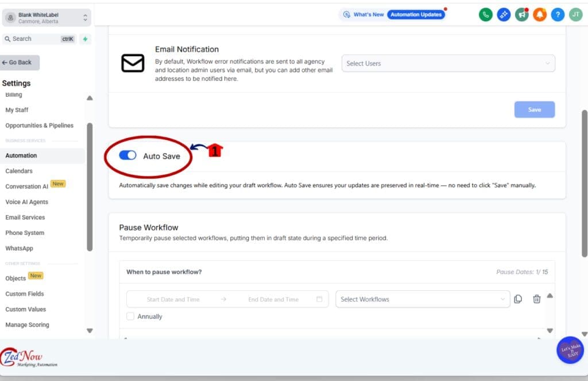Save the Email Notification settings

(534, 109)
